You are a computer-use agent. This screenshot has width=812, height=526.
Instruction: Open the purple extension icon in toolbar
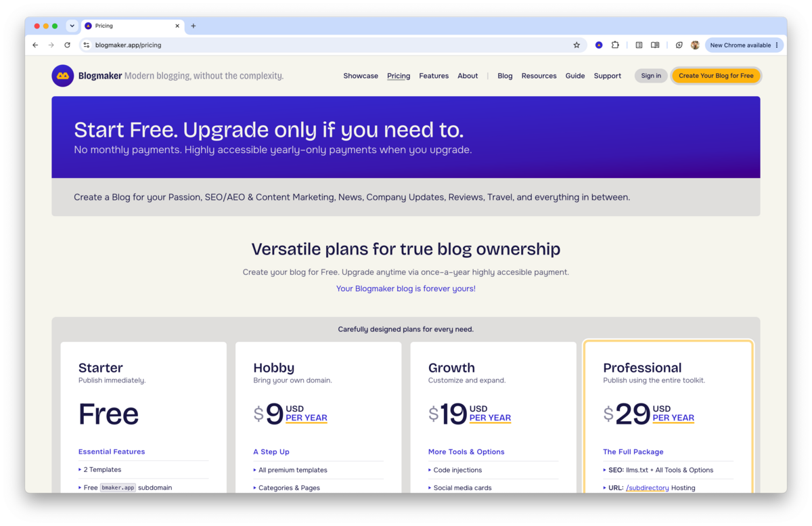(x=599, y=45)
